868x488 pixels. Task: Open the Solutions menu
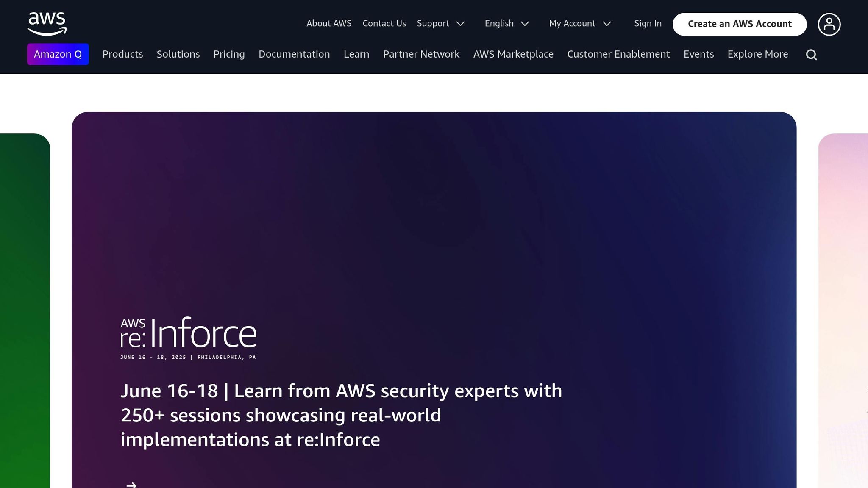click(x=178, y=54)
